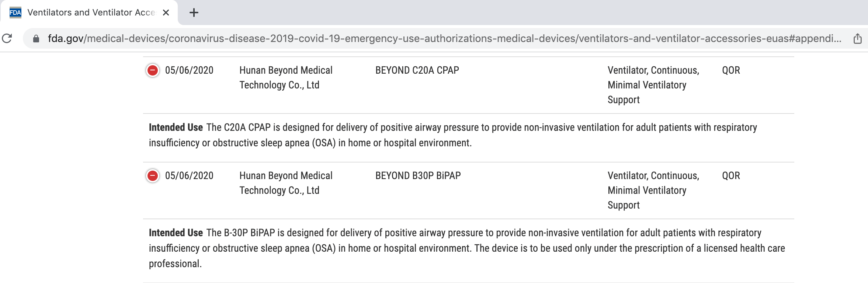Focus the fda.gov address bar URL
The image size is (868, 283).
click(x=442, y=39)
